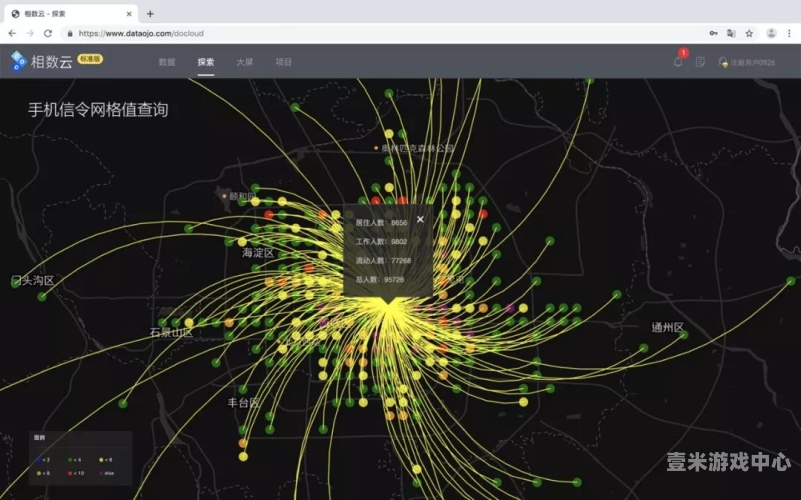Click the orange '< 8' legend swatch
The width and height of the screenshot is (801, 500).
point(39,473)
